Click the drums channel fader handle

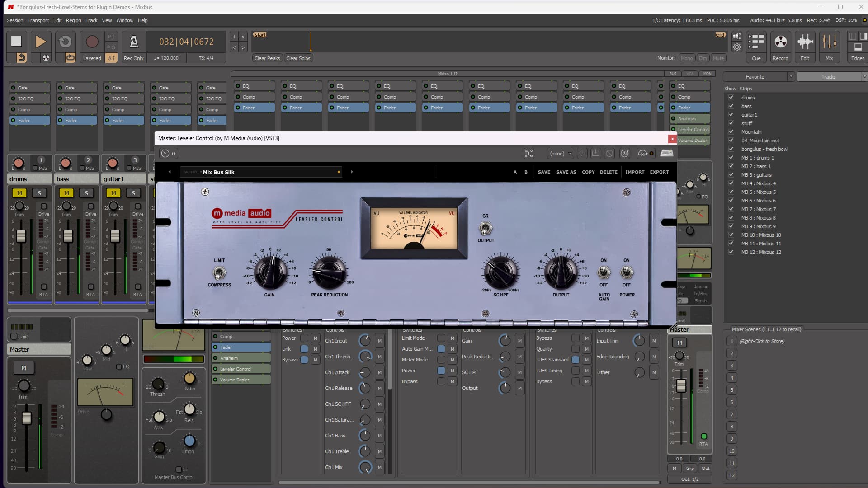(x=21, y=235)
